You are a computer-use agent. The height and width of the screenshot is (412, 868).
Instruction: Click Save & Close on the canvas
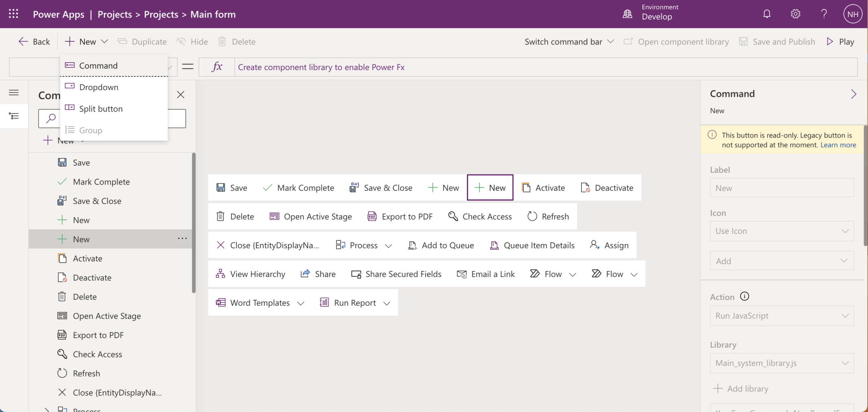coord(381,187)
